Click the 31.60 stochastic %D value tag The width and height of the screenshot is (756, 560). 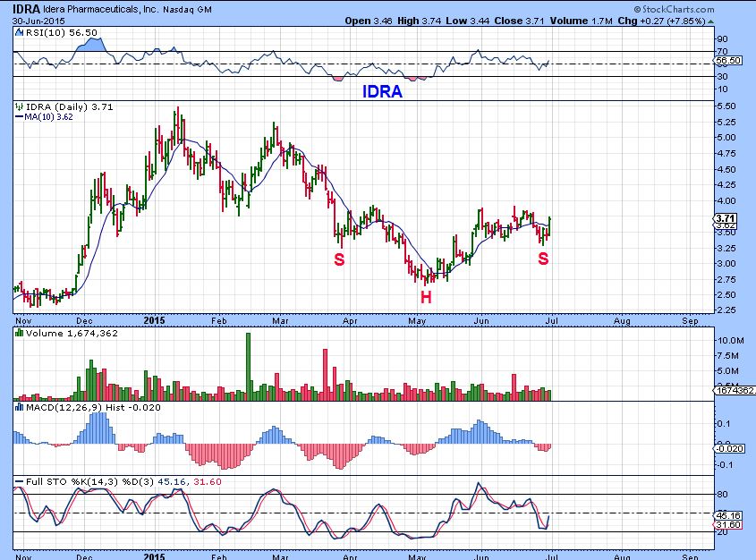click(x=728, y=524)
